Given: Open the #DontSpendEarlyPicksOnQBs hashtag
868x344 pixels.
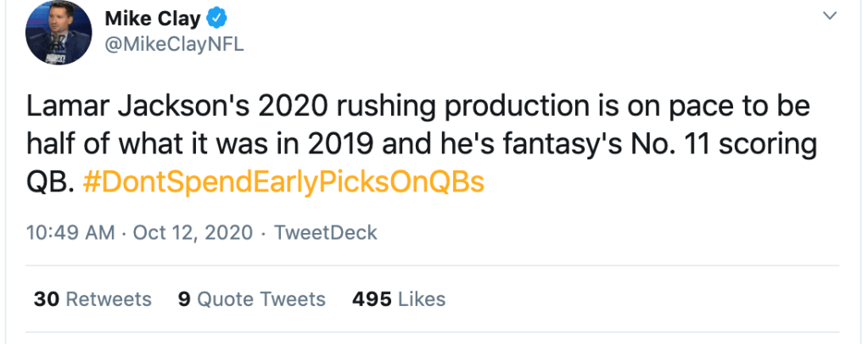Looking at the screenshot, I should (284, 183).
